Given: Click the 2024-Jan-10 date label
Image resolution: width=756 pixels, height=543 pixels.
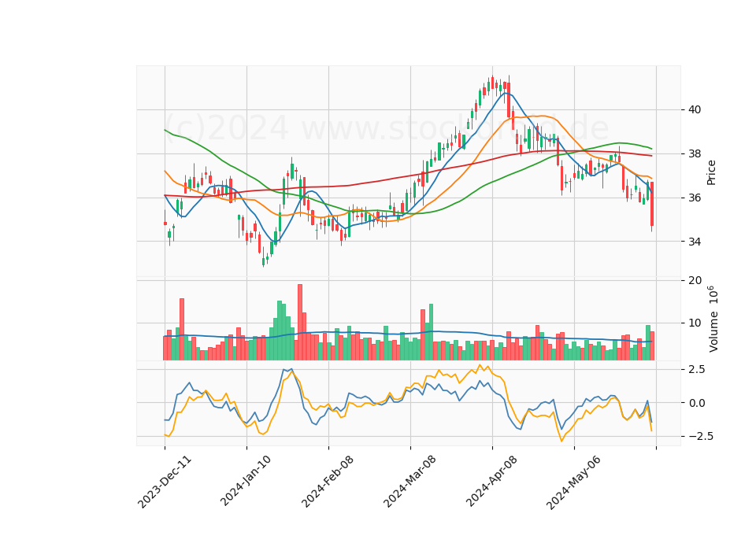Looking at the screenshot, I should coord(246,481).
